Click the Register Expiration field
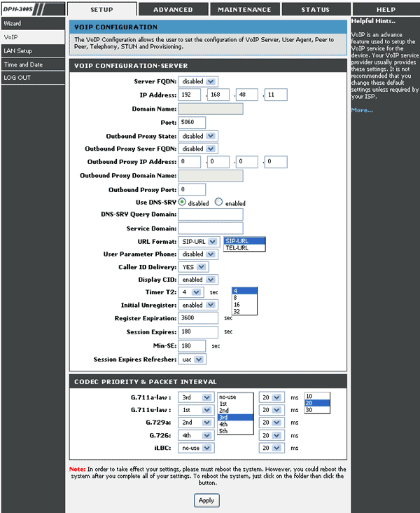 point(198,318)
